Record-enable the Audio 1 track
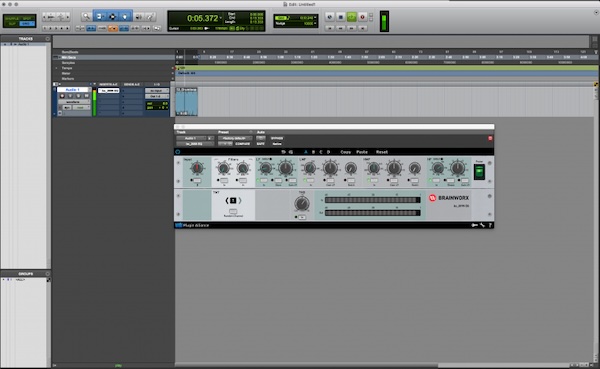This screenshot has height=369, width=600. coord(62,96)
